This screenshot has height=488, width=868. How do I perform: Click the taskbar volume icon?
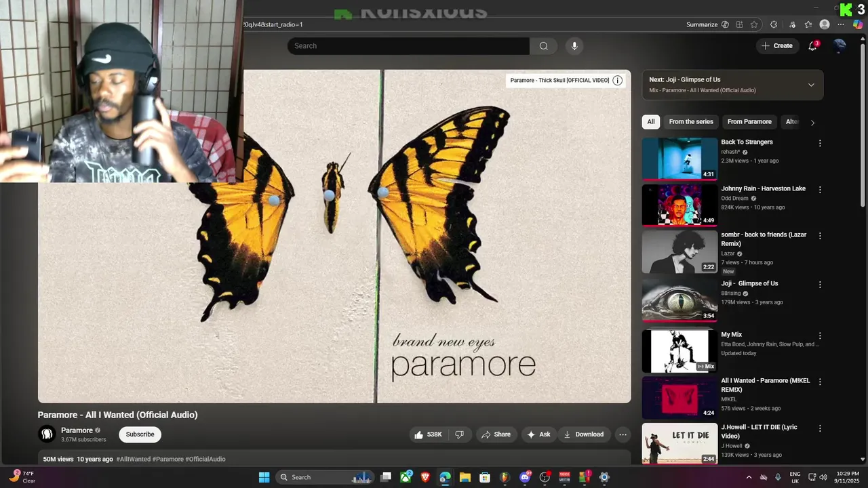coord(823,477)
